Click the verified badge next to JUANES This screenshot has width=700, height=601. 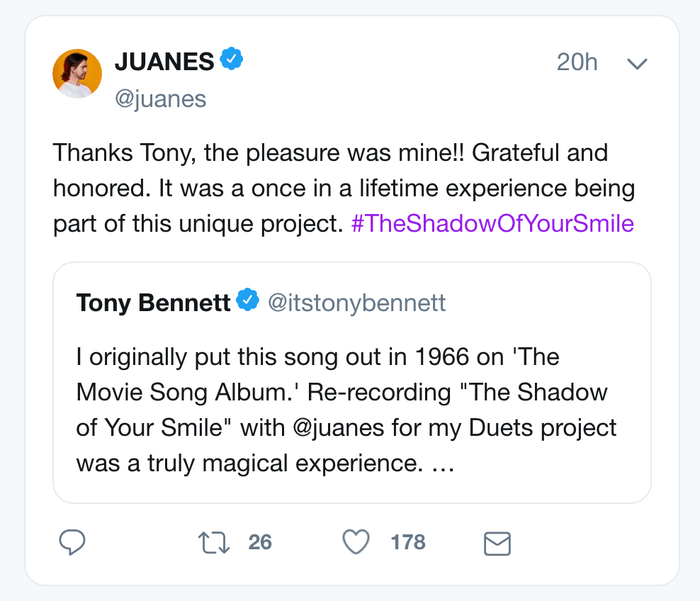(232, 60)
